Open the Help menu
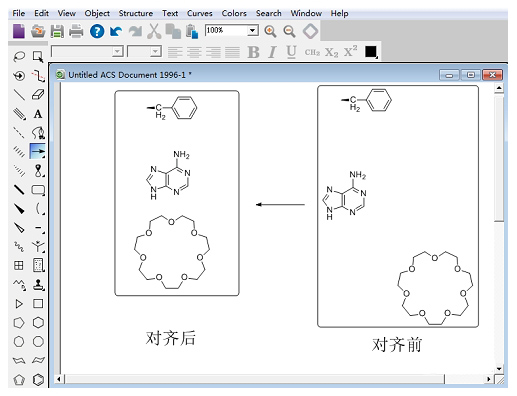The height and width of the screenshot is (396, 517). click(x=339, y=13)
